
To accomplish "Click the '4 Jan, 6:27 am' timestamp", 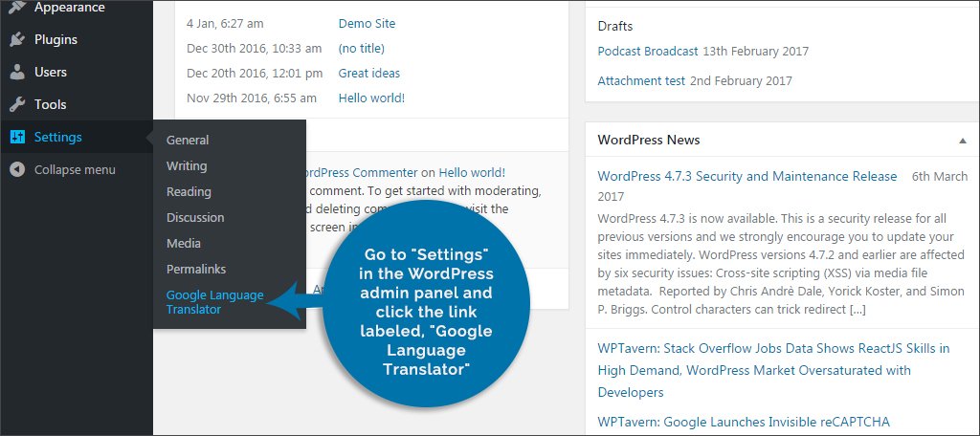I will point(225,24).
